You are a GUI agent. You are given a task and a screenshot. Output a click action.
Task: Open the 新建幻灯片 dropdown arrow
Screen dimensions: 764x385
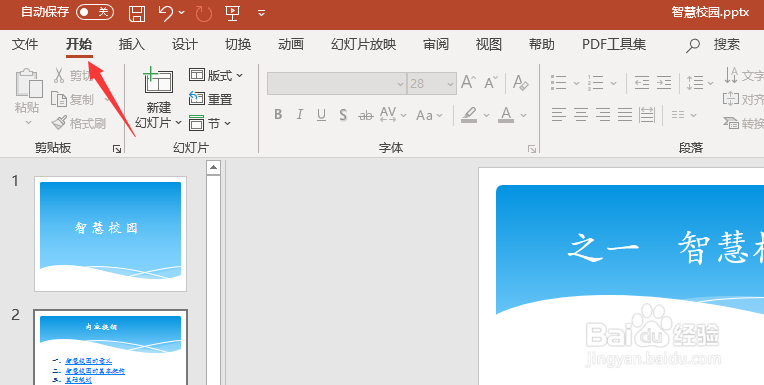[x=178, y=122]
